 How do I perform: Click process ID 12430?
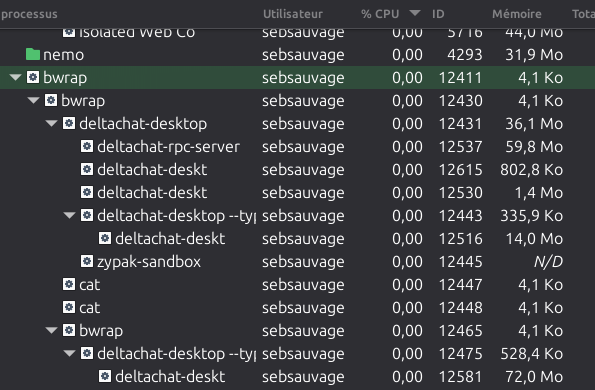click(460, 101)
